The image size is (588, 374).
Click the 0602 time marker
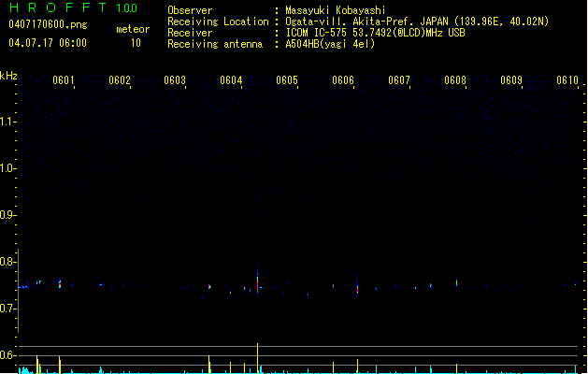(x=120, y=79)
